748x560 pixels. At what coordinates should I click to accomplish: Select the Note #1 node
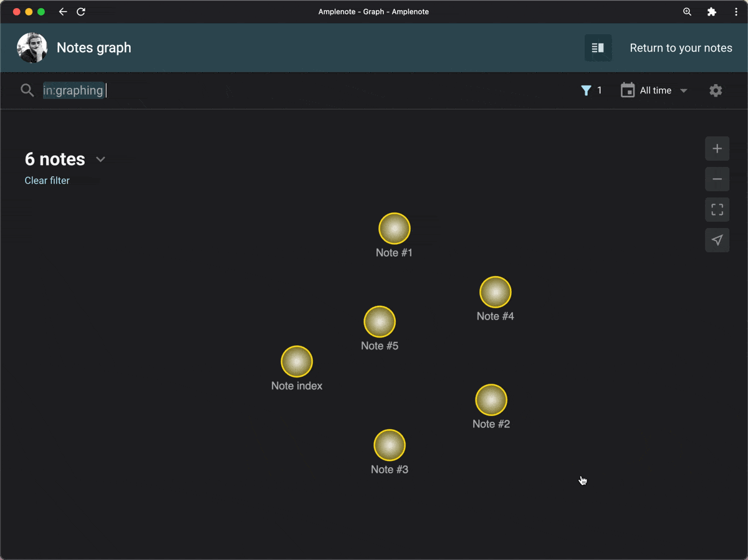[x=395, y=229]
